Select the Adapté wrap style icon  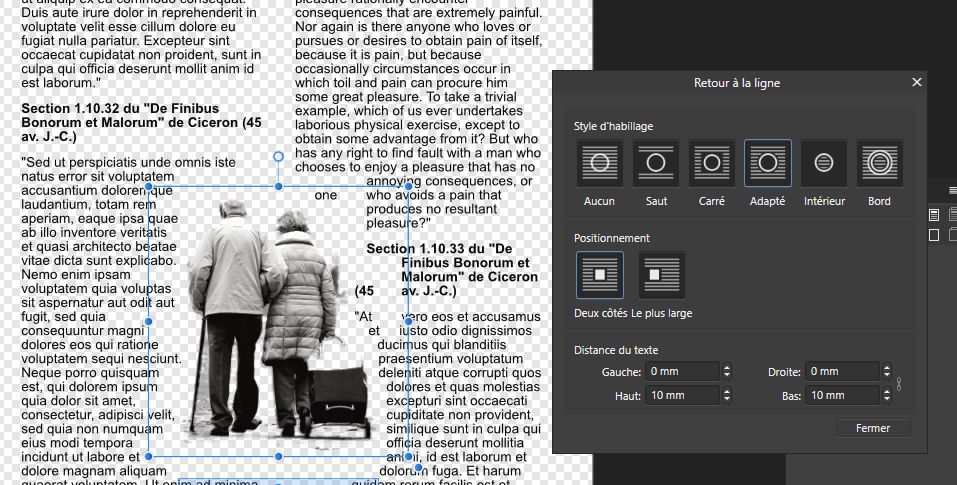(768, 163)
